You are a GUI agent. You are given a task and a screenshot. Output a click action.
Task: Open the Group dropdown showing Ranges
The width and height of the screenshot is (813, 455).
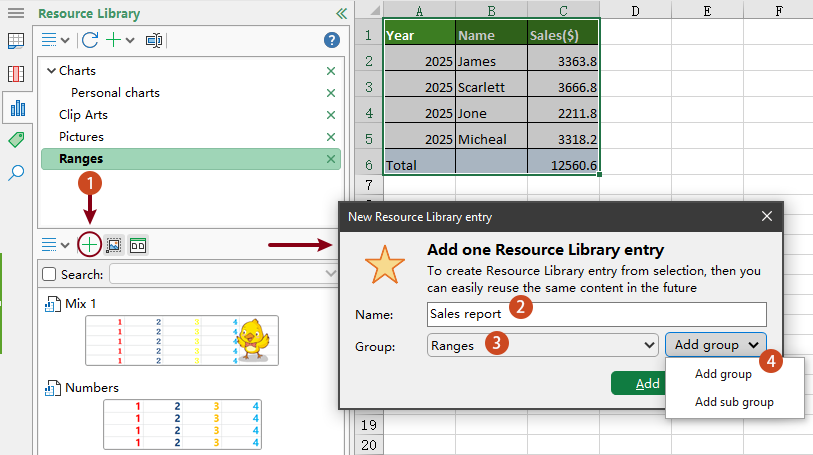(x=543, y=345)
